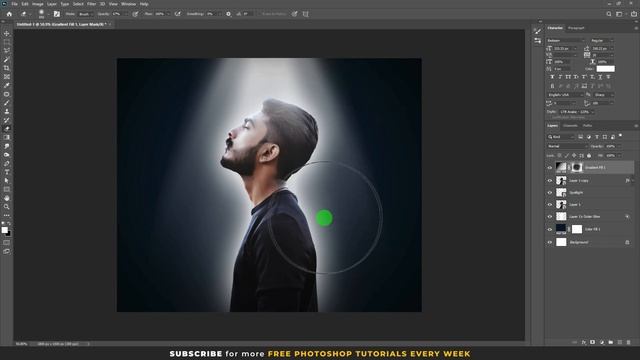Select the Eyedropper tool
Viewport: 640px width, 360px height.
coord(7,85)
